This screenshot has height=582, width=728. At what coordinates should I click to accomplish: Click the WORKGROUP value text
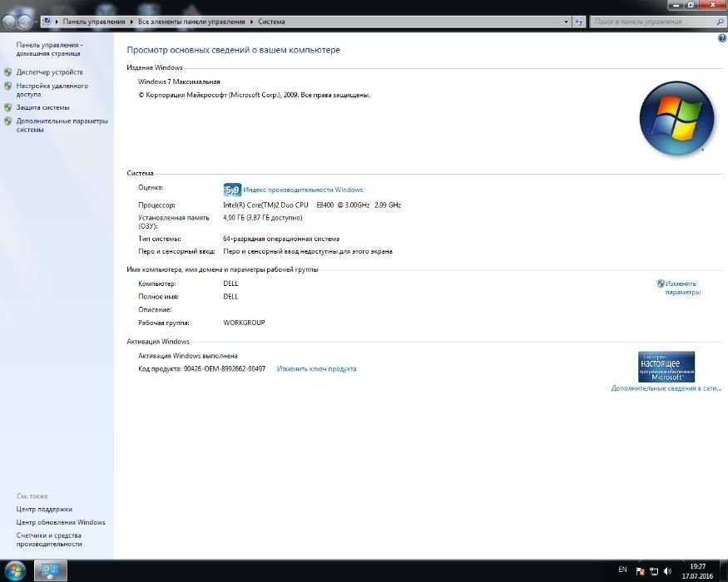coord(245,323)
